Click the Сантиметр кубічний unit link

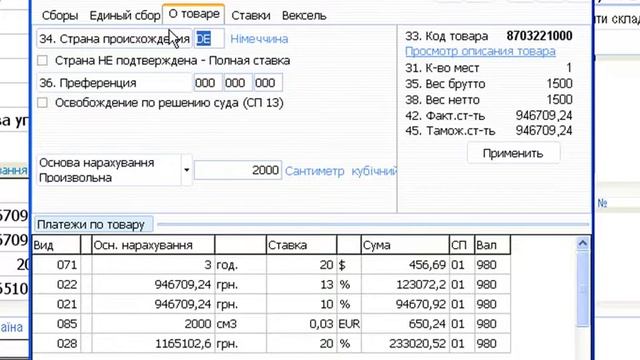[341, 171]
